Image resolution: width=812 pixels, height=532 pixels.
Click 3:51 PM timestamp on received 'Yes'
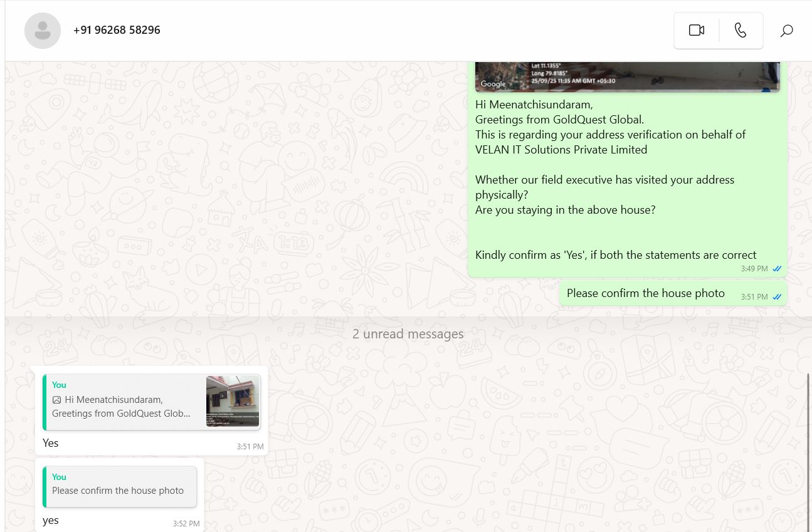(250, 447)
